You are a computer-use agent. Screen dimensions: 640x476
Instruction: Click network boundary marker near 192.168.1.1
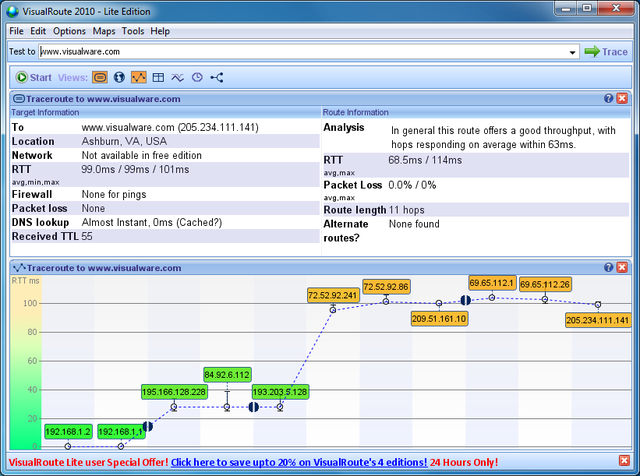pyautogui.click(x=148, y=426)
